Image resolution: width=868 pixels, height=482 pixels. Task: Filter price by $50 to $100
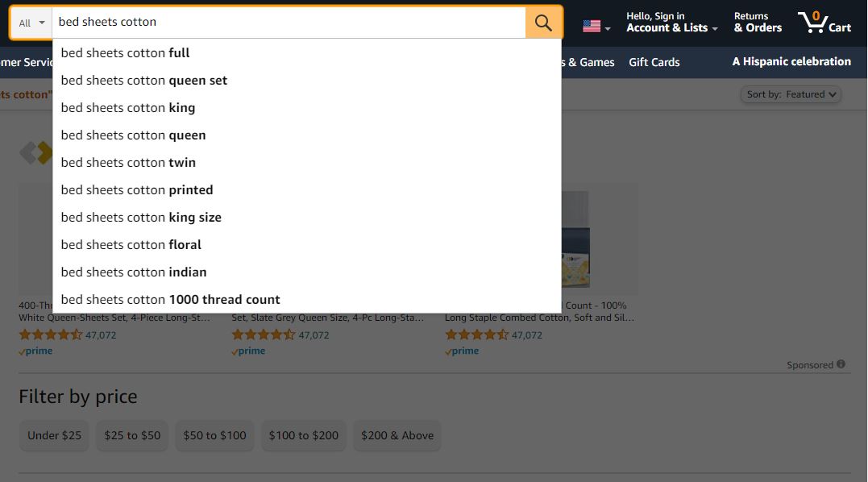pyautogui.click(x=215, y=435)
